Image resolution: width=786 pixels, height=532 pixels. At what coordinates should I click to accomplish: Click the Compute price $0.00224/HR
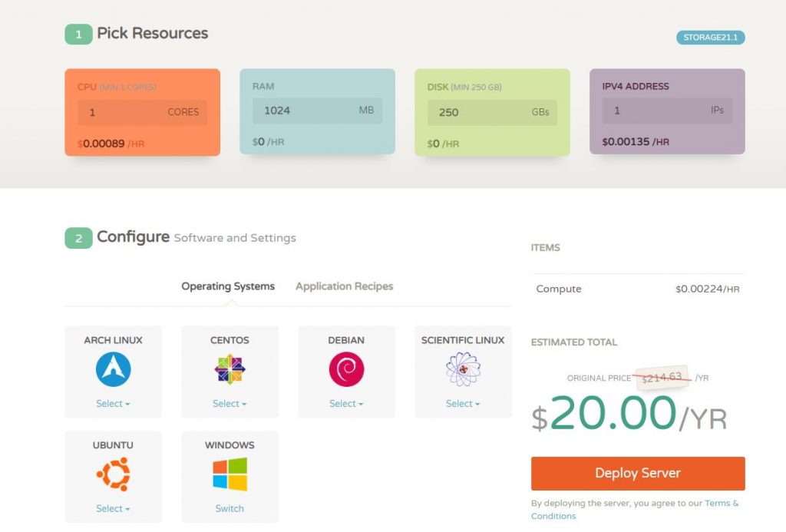[x=707, y=289]
